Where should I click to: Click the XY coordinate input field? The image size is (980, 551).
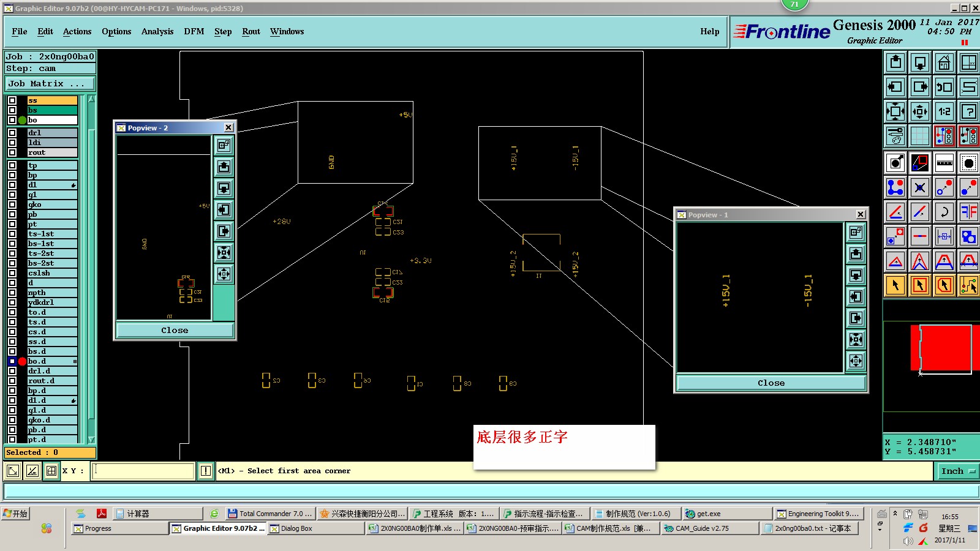click(x=143, y=471)
